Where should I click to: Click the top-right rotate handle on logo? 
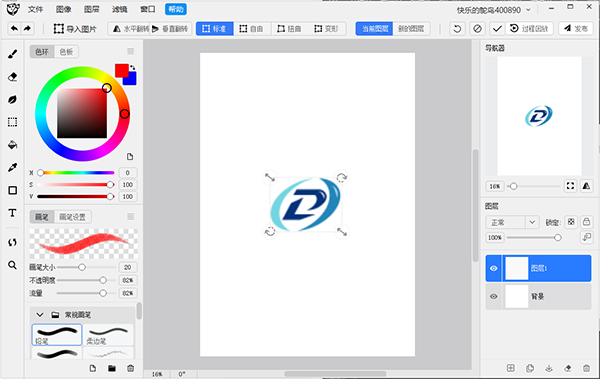[341, 177]
